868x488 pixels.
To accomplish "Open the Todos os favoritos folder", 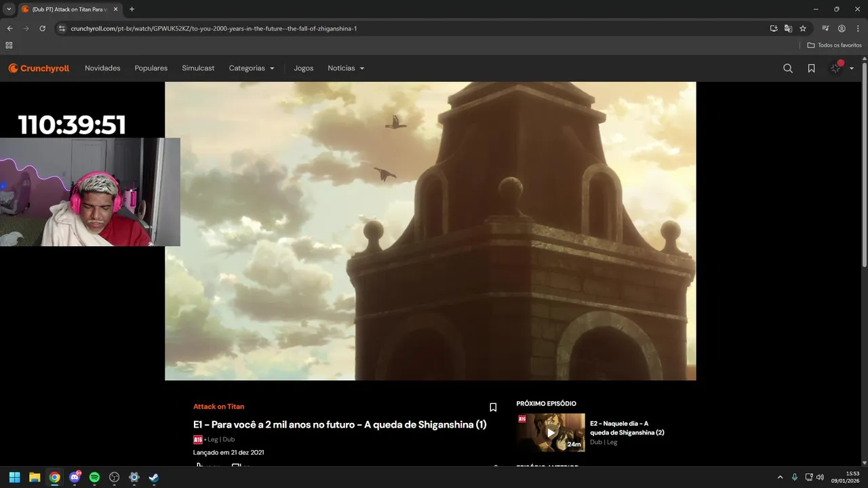I will pos(834,45).
